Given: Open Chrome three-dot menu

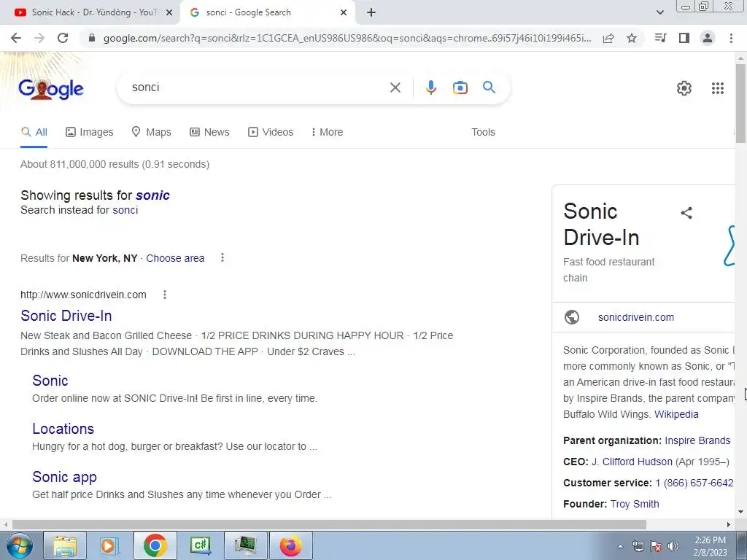Looking at the screenshot, I should tap(731, 38).
